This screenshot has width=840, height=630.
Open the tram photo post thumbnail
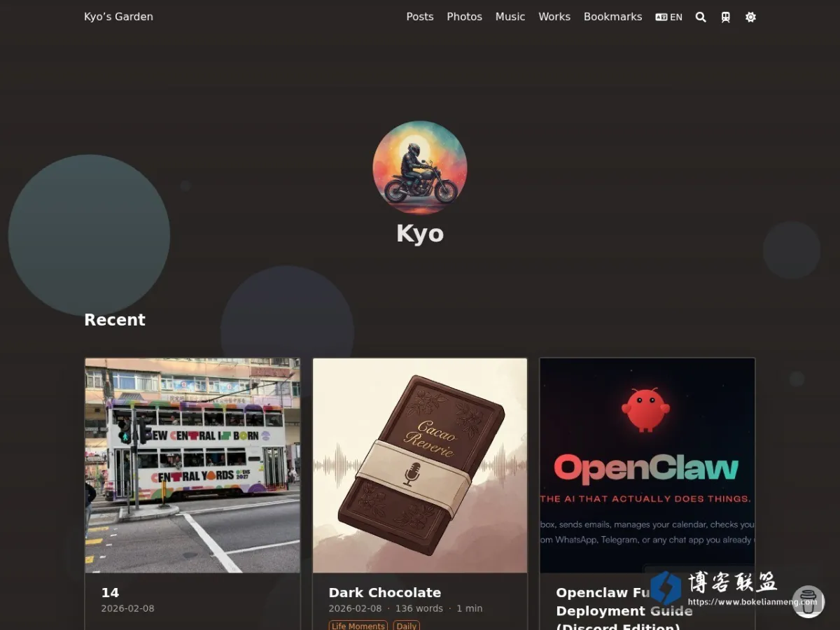192,465
